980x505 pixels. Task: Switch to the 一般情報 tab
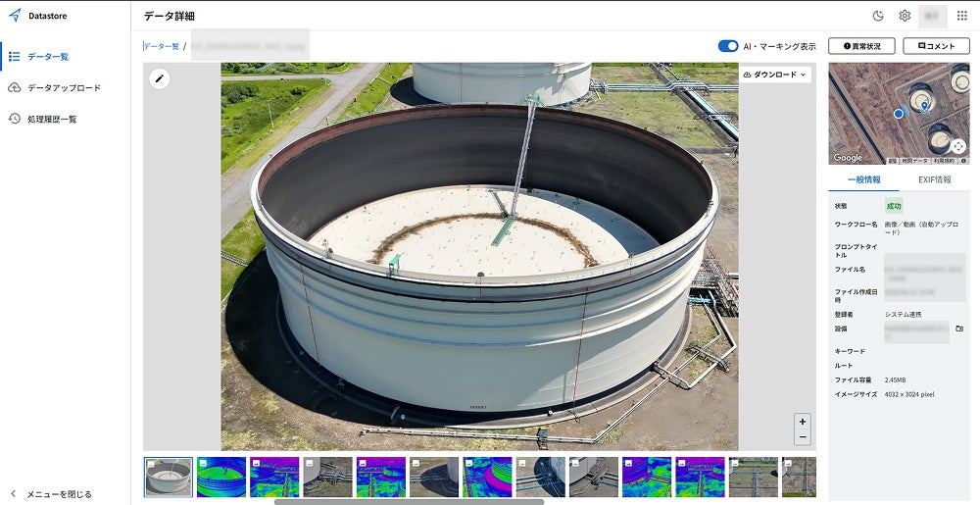863,179
